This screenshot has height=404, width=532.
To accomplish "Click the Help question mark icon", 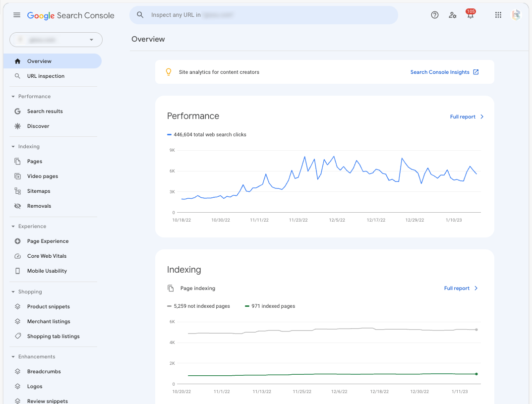I will point(435,15).
